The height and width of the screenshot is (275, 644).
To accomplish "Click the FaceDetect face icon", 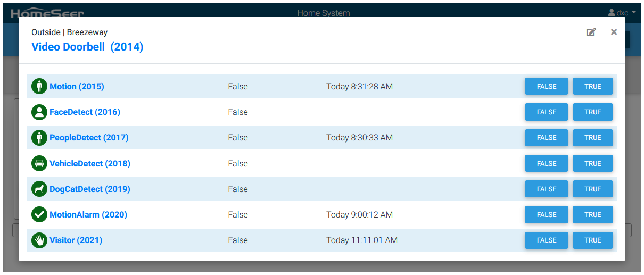I will click(39, 112).
